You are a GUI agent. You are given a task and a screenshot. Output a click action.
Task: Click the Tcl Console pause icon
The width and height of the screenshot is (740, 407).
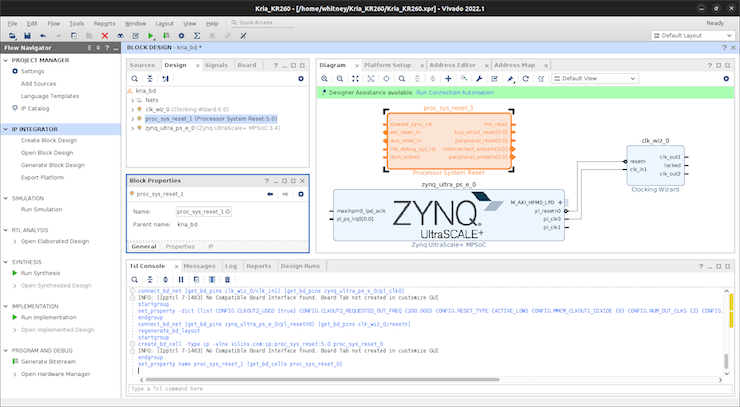181,280
